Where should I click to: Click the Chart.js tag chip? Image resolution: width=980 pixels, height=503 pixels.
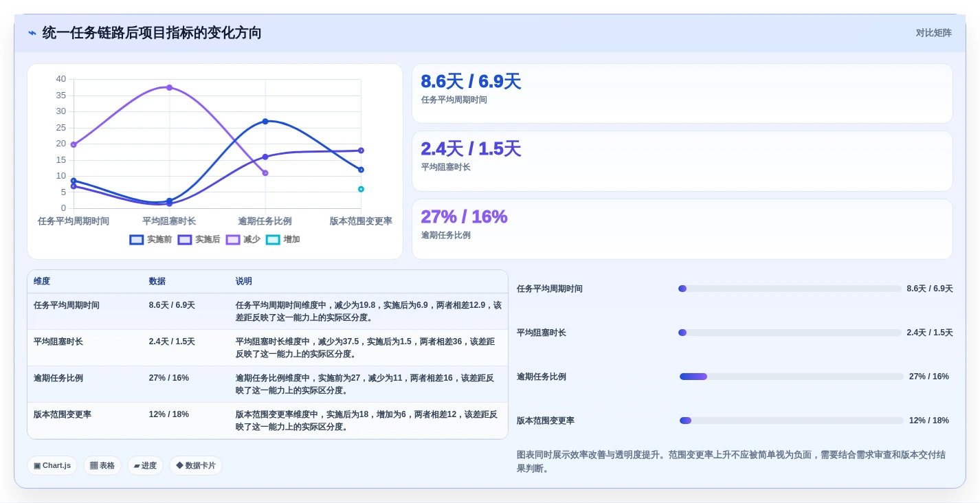click(52, 465)
